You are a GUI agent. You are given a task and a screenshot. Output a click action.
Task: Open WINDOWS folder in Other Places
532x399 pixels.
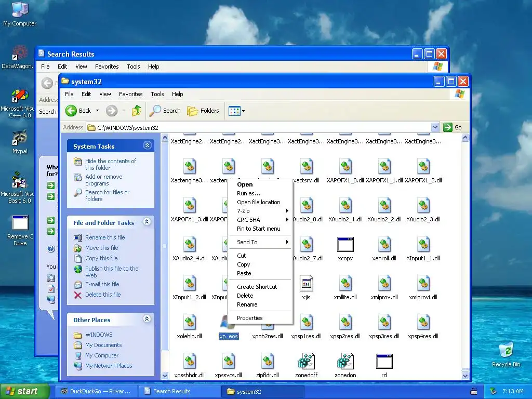(x=98, y=335)
